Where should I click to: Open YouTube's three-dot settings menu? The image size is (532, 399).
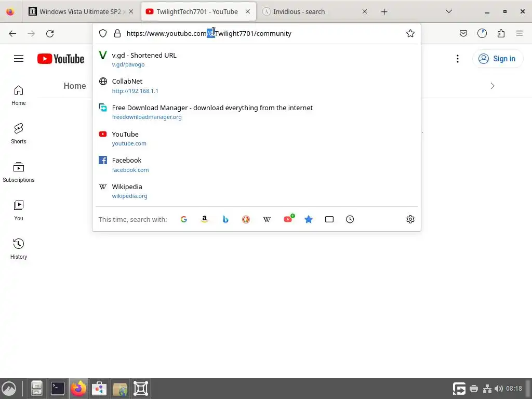458,59
